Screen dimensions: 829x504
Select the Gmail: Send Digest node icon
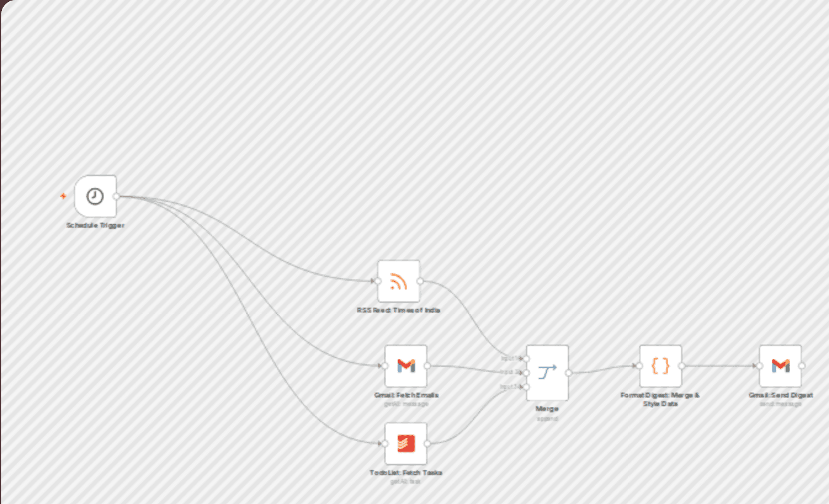click(780, 366)
